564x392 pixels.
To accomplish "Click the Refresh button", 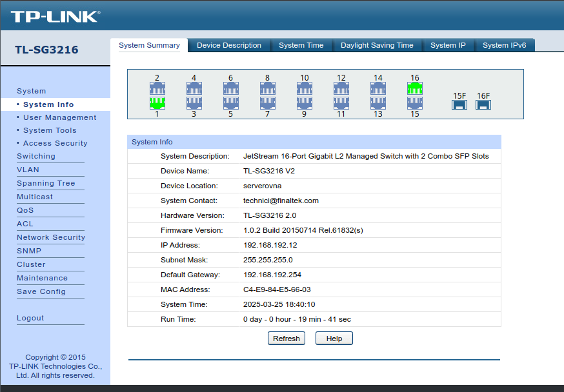I will pos(286,338).
